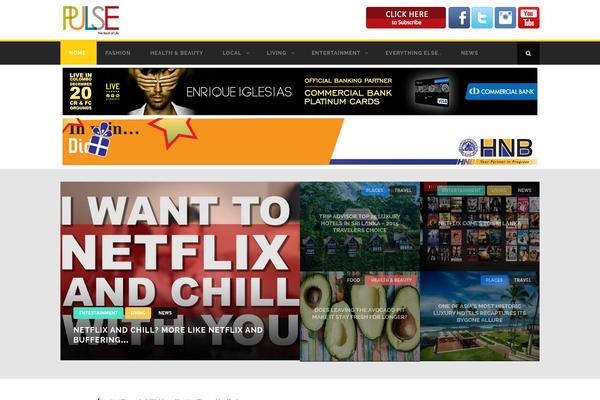Image resolution: width=600 pixels, height=400 pixels.
Task: Click the Enrique Iglesias Commercial Bank banner
Action: click(x=300, y=91)
